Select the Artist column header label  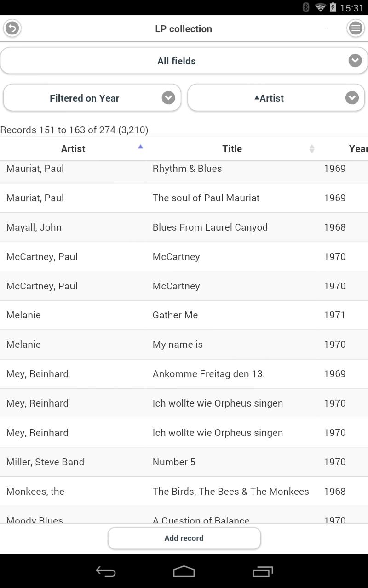(x=73, y=148)
